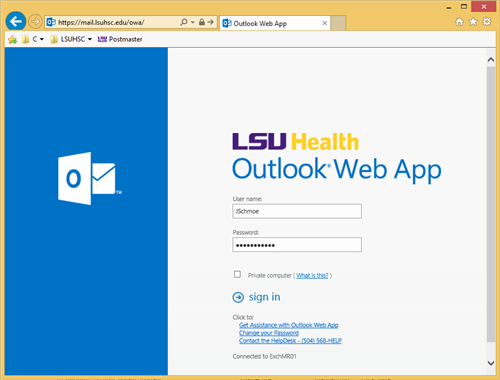The image size is (500, 380).
Task: Click the Password input field
Action: [297, 245]
